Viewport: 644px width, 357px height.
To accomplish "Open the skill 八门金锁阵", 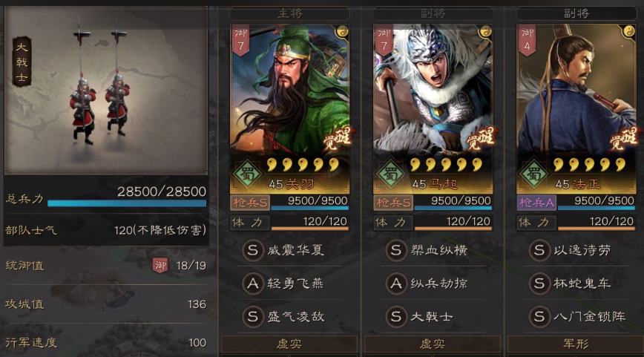I will (589, 317).
